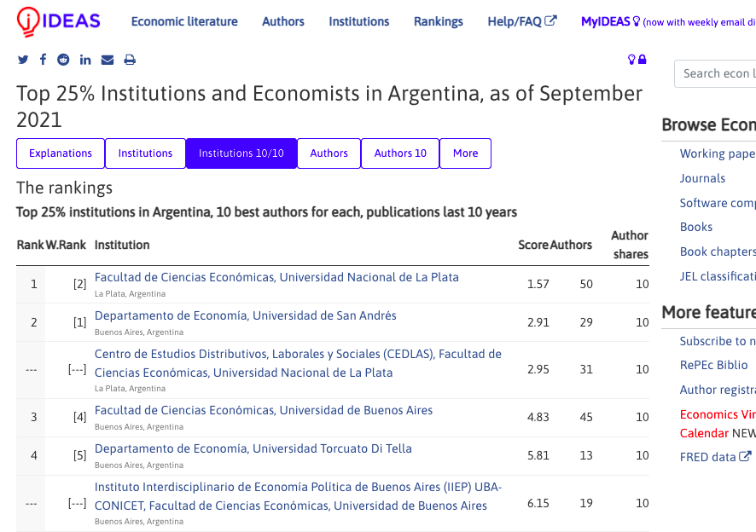Focus the Search econ literature field
Screen dimensions: 756x532
click(715, 73)
